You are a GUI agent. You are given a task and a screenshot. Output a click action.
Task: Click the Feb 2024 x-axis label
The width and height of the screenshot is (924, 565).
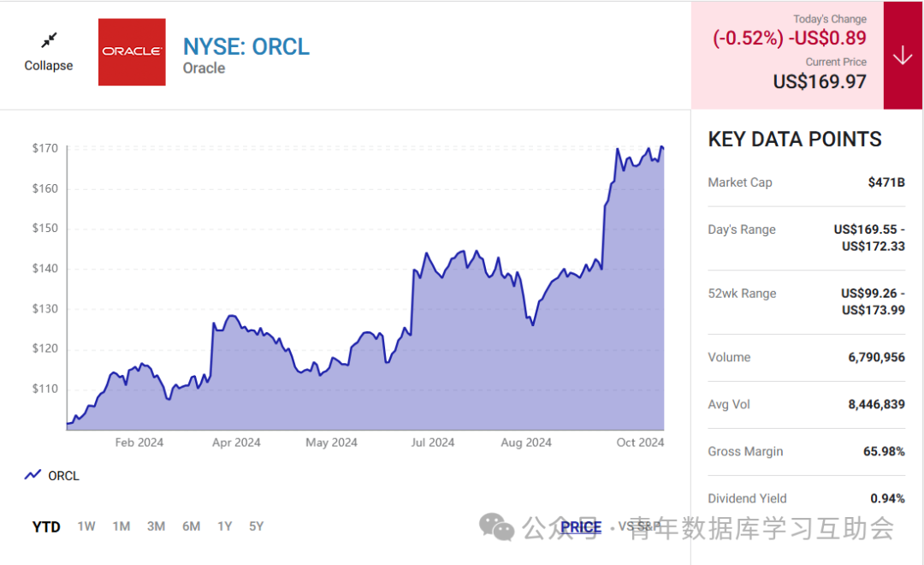coord(139,443)
